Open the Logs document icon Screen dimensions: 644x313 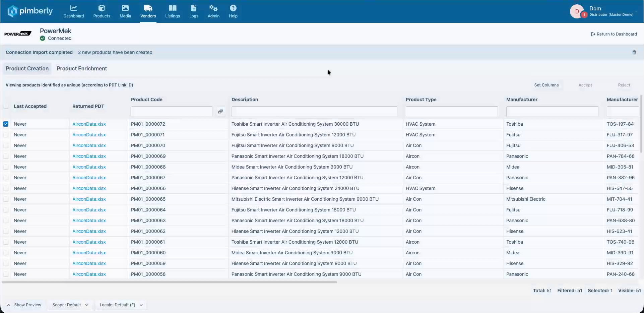194,8
